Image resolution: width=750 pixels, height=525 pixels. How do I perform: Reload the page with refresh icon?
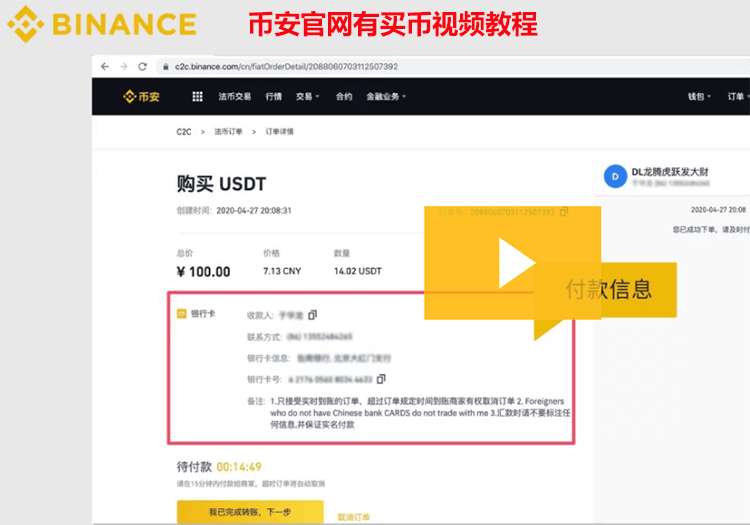tap(143, 66)
